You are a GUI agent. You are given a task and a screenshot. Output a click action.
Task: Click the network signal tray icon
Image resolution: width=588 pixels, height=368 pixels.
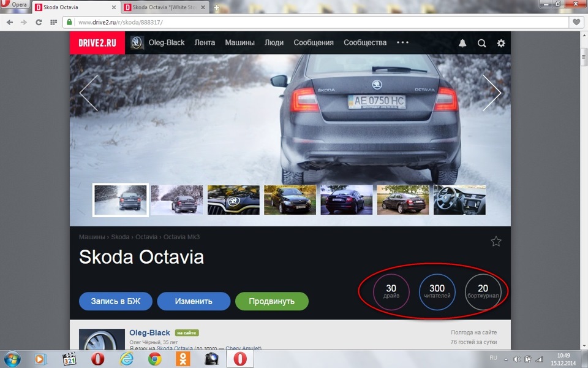click(x=539, y=359)
